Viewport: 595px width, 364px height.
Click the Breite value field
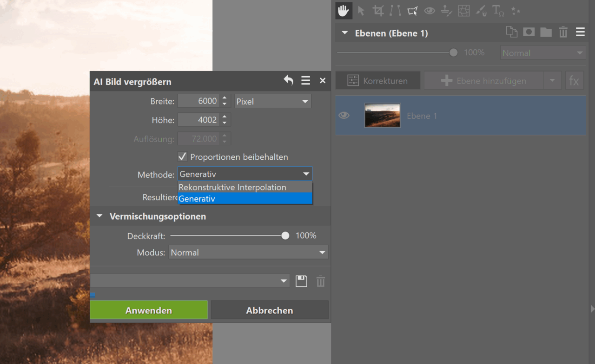[x=198, y=101]
